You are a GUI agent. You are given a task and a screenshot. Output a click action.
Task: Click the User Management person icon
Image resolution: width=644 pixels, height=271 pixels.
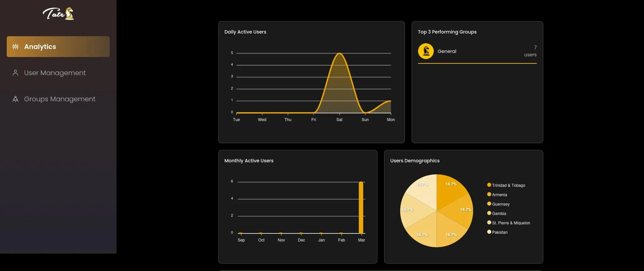[x=15, y=73]
